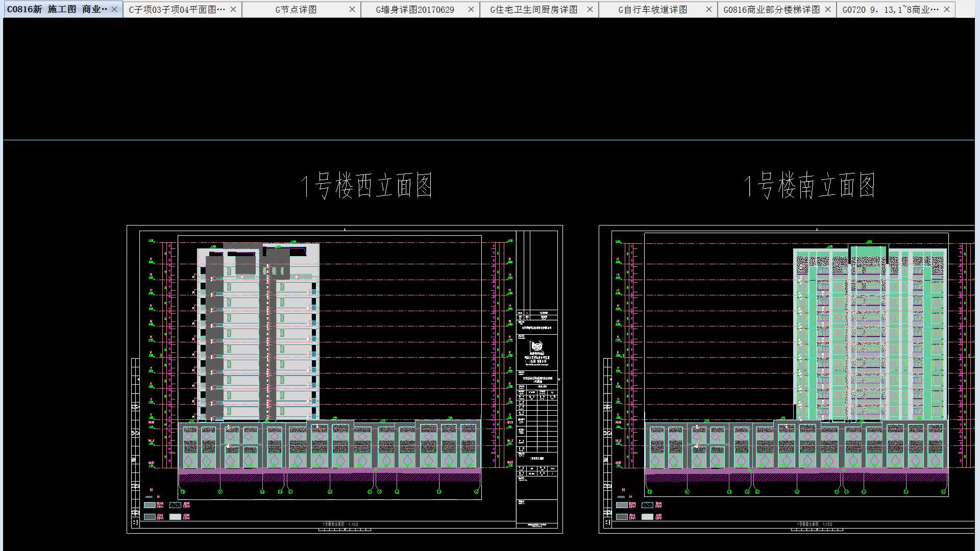Image resolution: width=980 pixels, height=551 pixels.
Task: Close the C0816新 施工图 tab
Action: pyautogui.click(x=114, y=9)
